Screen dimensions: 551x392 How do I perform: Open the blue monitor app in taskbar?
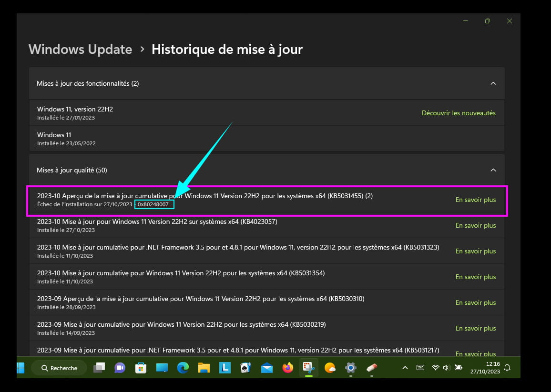162,368
